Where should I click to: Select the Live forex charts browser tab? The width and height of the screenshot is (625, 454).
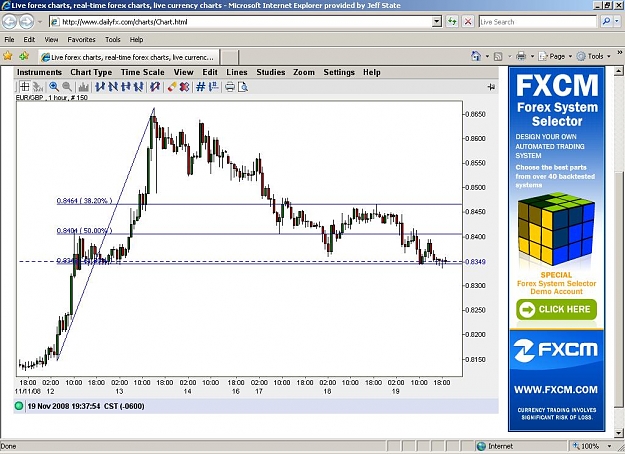pyautogui.click(x=129, y=57)
